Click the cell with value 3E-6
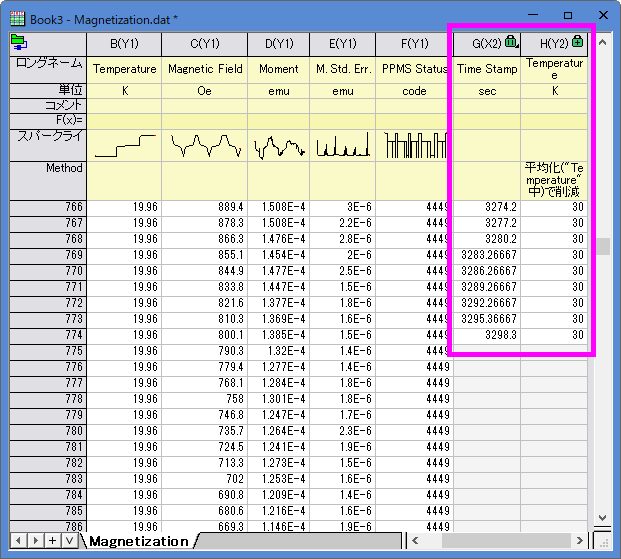 [x=343, y=207]
